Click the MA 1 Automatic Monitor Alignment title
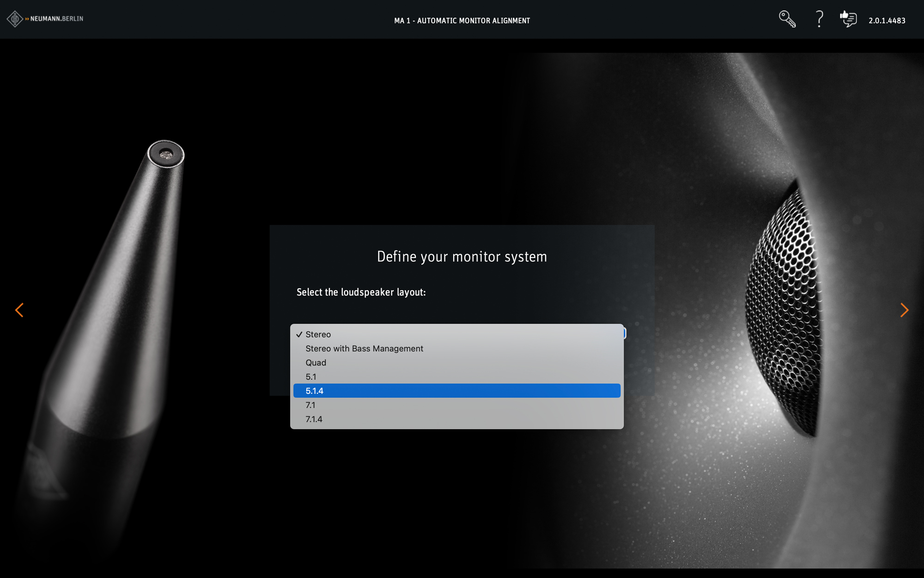 462,21
